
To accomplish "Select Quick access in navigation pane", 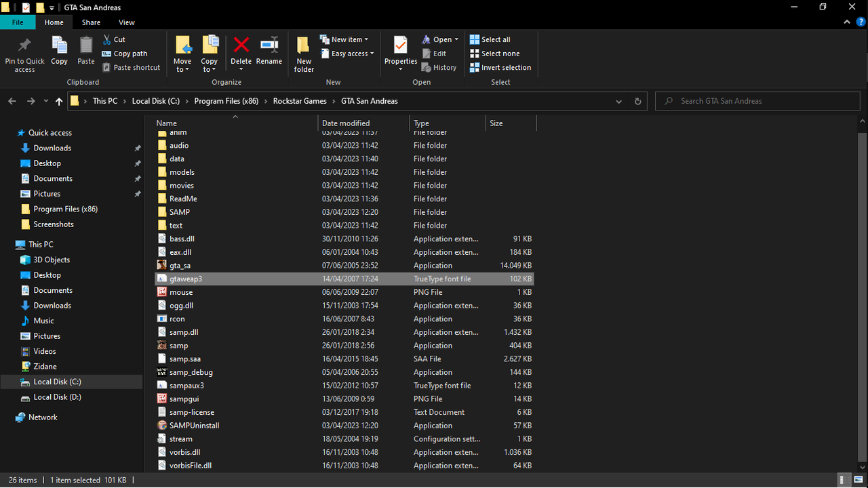I will (x=50, y=133).
